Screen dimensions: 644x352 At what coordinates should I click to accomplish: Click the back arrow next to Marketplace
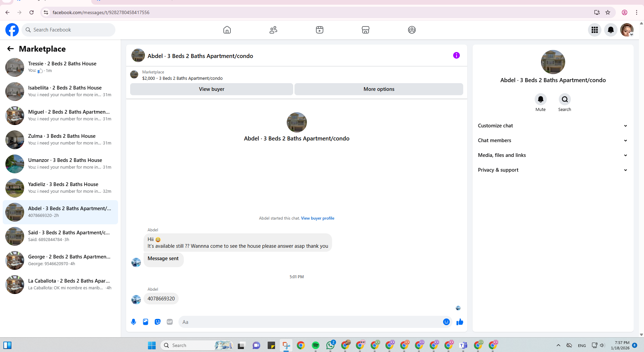pos(10,49)
